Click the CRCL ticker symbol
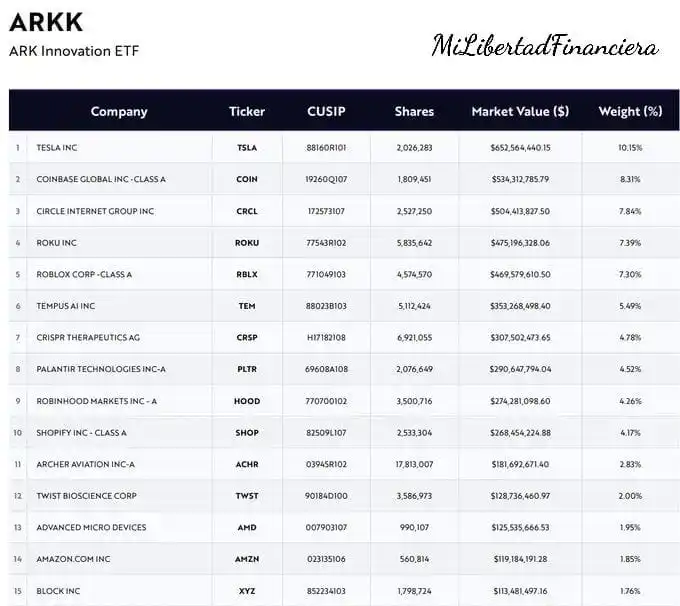This screenshot has height=606, width=680. (247, 211)
